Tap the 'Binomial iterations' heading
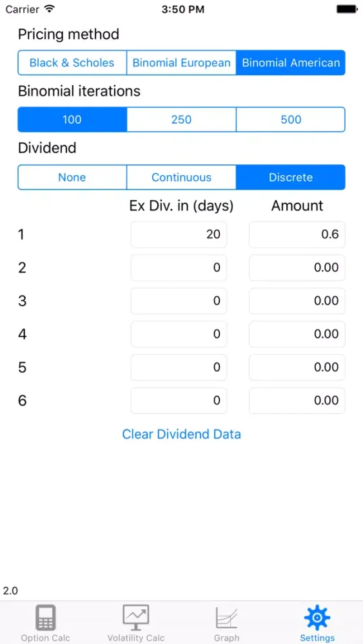The height and width of the screenshot is (644, 363). click(x=79, y=91)
